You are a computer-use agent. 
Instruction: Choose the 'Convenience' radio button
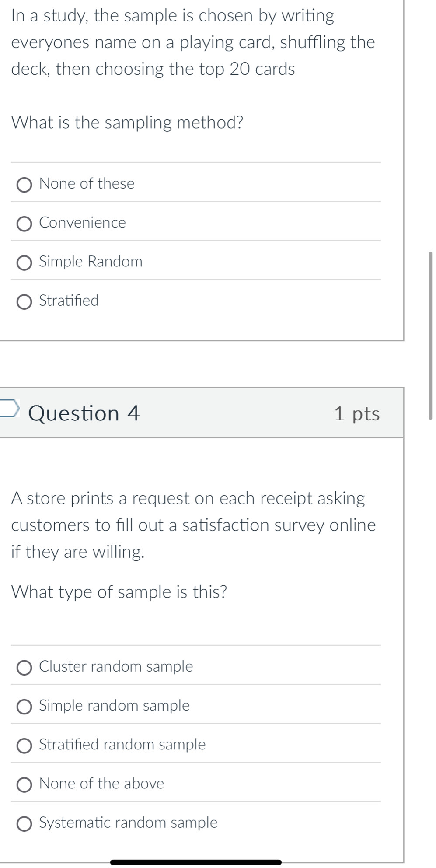tap(24, 224)
